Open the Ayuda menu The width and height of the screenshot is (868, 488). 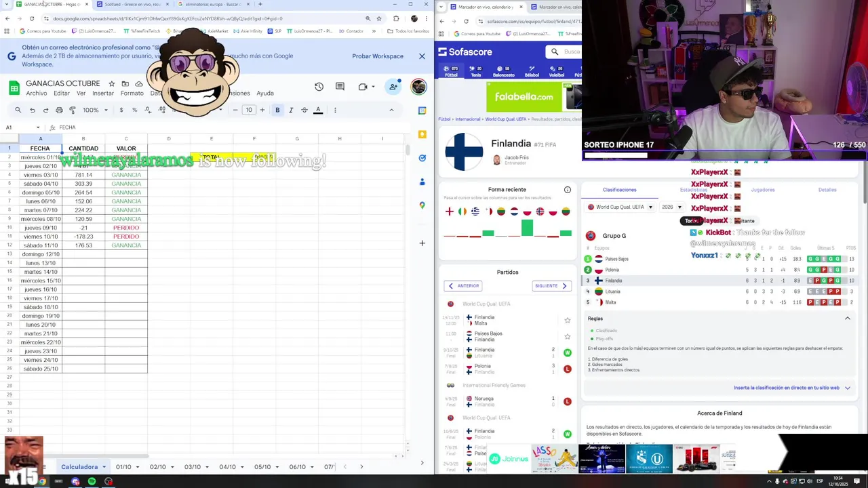(265, 94)
